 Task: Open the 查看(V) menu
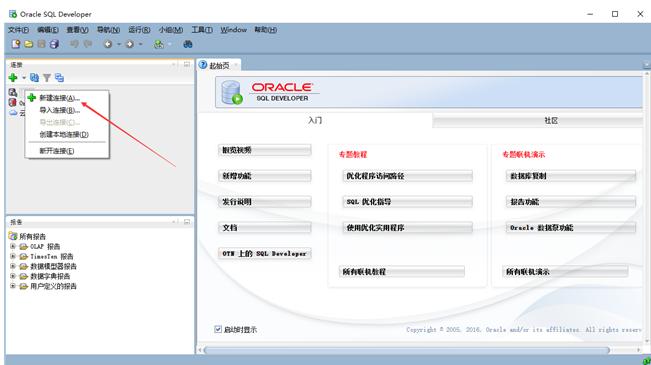(77, 30)
